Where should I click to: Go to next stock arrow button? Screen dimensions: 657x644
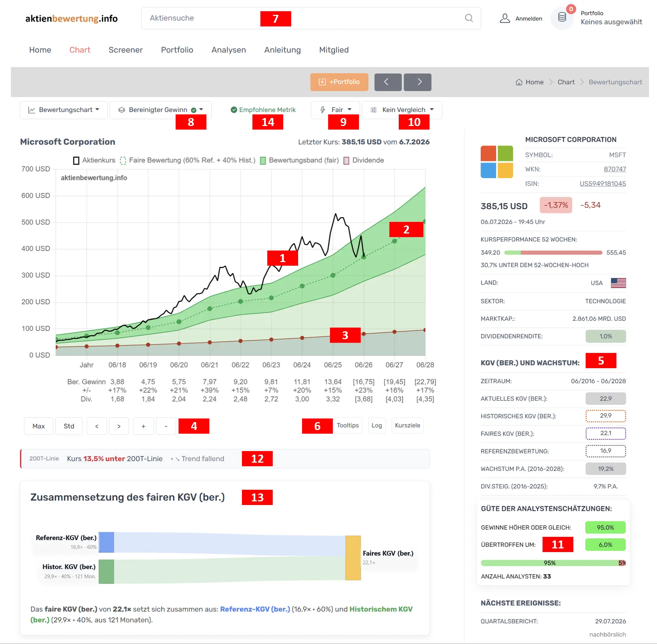point(418,82)
